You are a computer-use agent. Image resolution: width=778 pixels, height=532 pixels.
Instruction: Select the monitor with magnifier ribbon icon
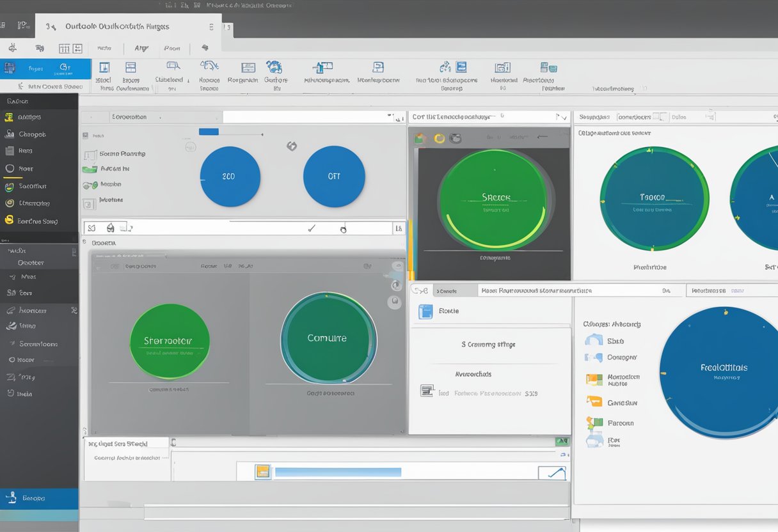pyautogui.click(x=172, y=66)
